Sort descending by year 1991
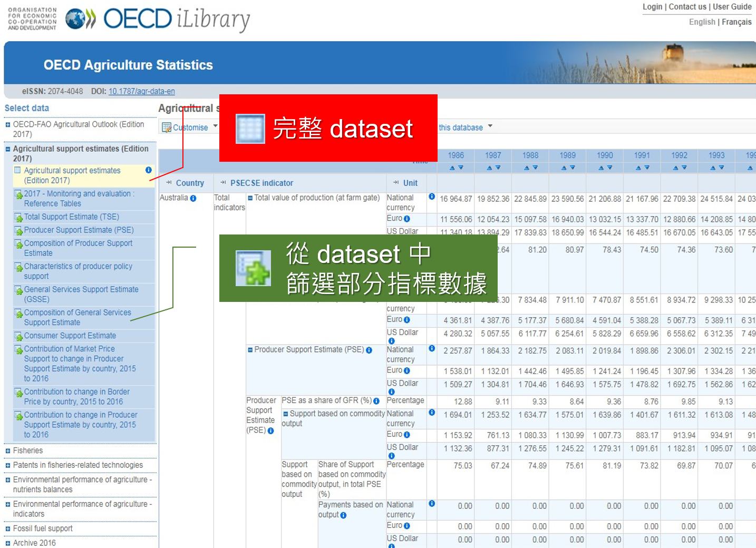Viewport: 756px width, 548px height. [x=646, y=168]
